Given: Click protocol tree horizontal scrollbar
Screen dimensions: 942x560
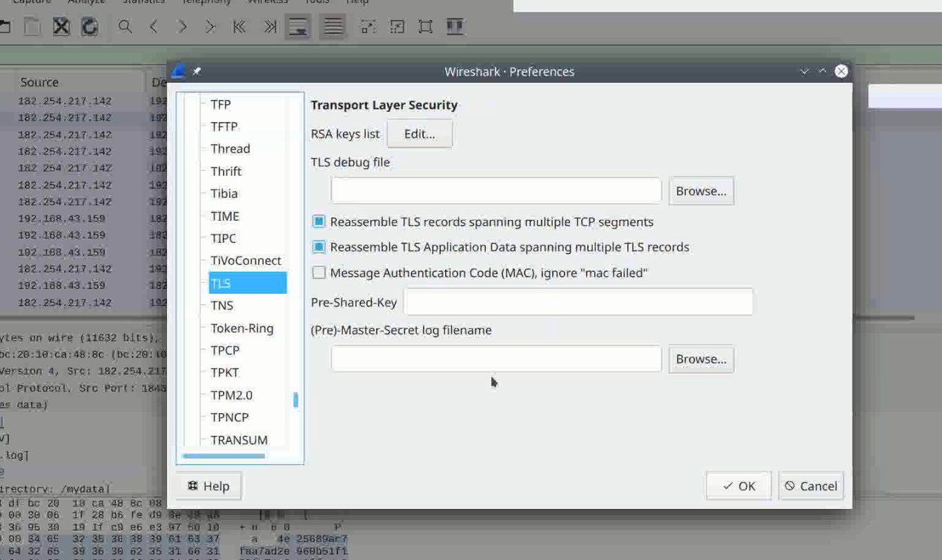Looking at the screenshot, I should tap(224, 456).
